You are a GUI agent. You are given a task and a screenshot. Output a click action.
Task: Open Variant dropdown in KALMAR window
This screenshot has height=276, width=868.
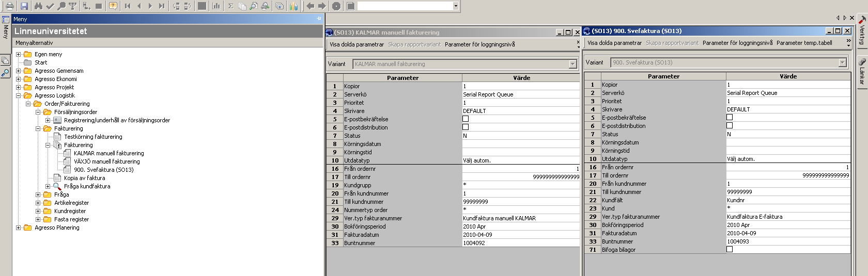572,64
